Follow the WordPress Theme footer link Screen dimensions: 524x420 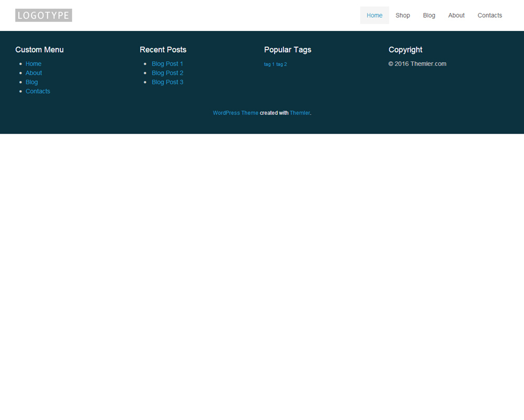click(x=235, y=113)
